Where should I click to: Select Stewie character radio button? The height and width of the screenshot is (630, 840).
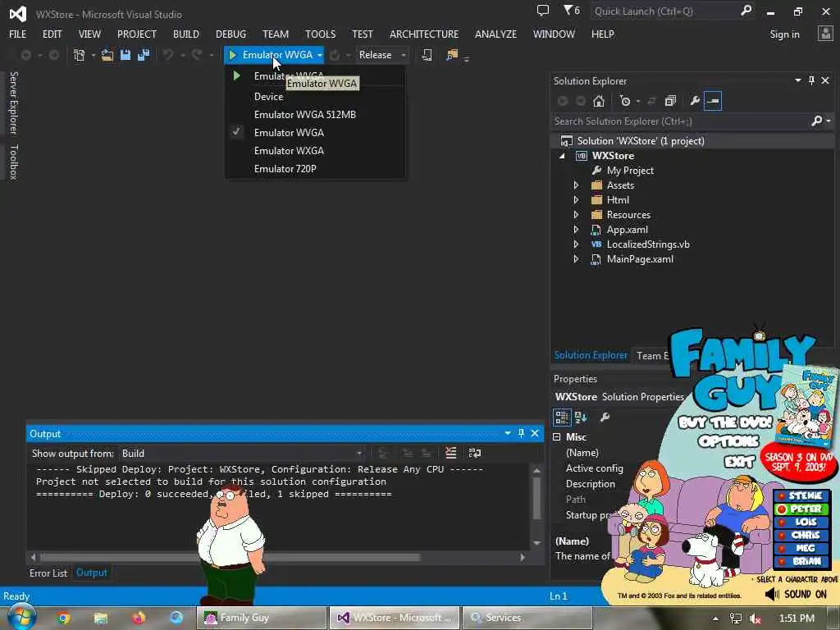coord(782,496)
